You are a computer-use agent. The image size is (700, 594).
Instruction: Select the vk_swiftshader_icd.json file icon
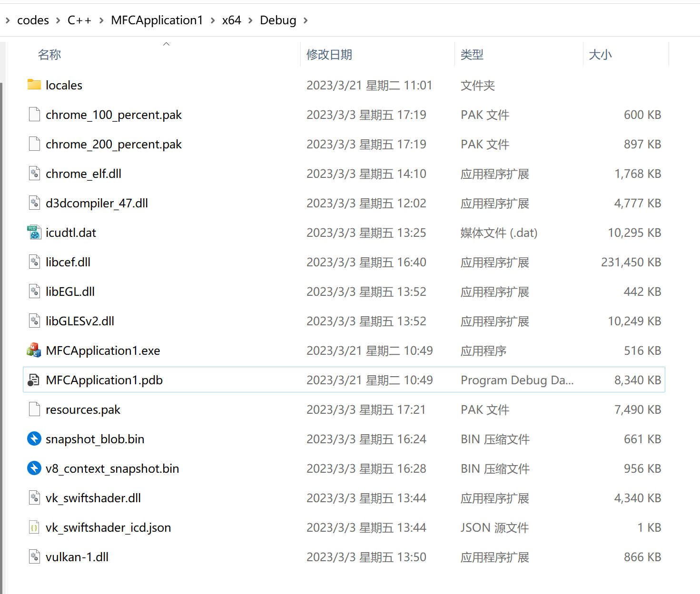point(34,527)
